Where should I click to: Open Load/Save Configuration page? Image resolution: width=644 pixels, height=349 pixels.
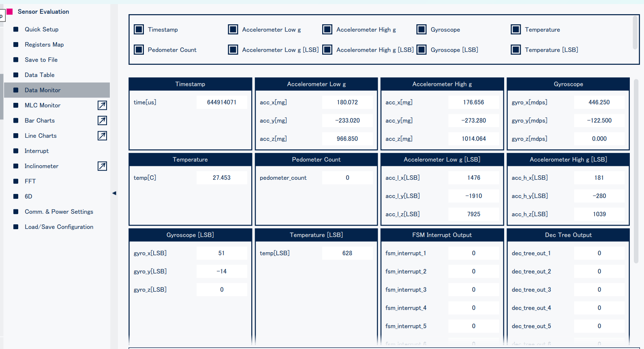[59, 227]
